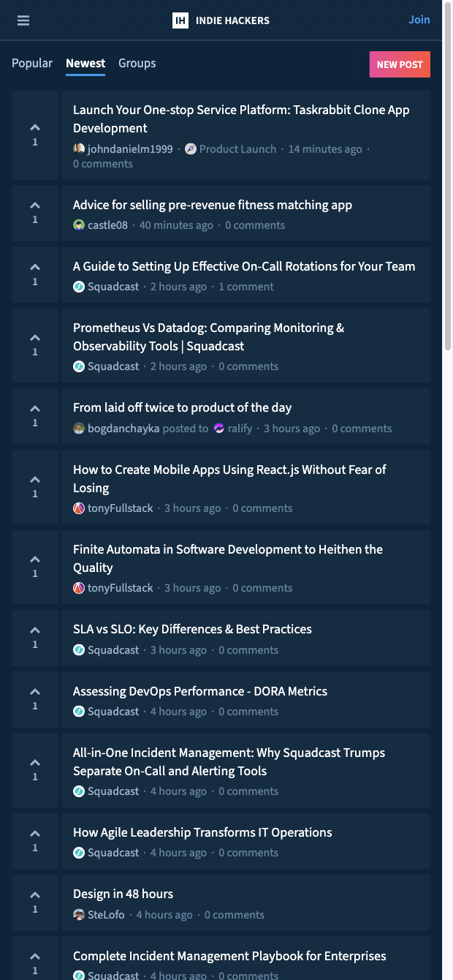Switch to the Popular tab
This screenshot has width=453, height=980.
tap(32, 64)
